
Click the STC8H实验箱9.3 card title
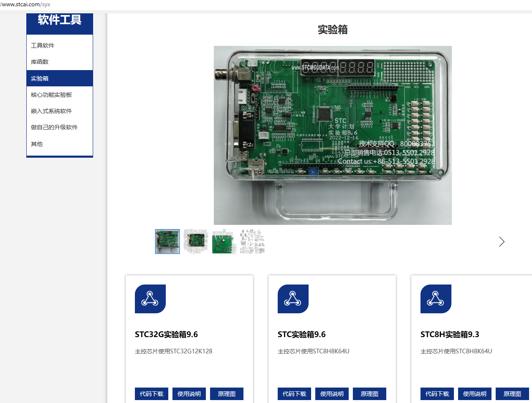click(x=450, y=335)
